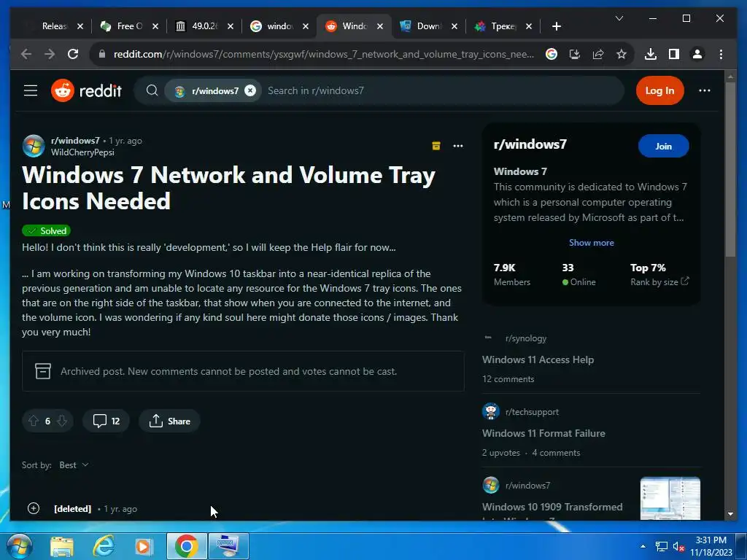Viewport: 747px width, 560px height.
Task: Open Windows Explorer from taskbar
Action: (62, 547)
